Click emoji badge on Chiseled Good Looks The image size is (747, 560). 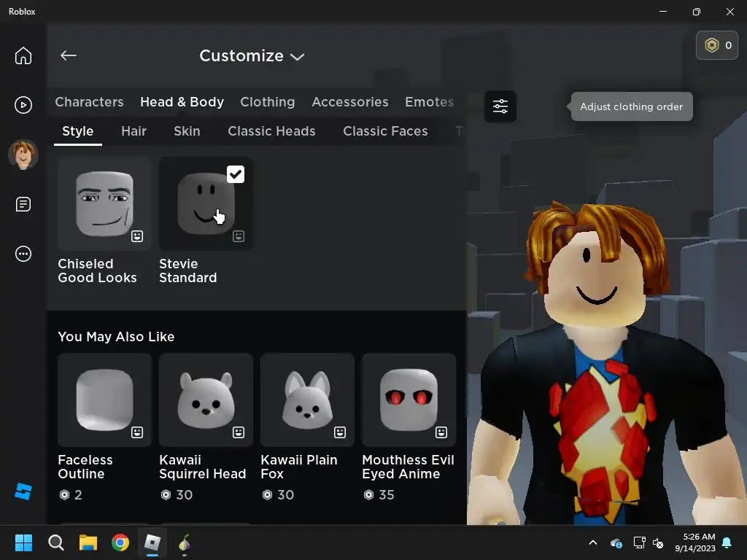pyautogui.click(x=137, y=236)
